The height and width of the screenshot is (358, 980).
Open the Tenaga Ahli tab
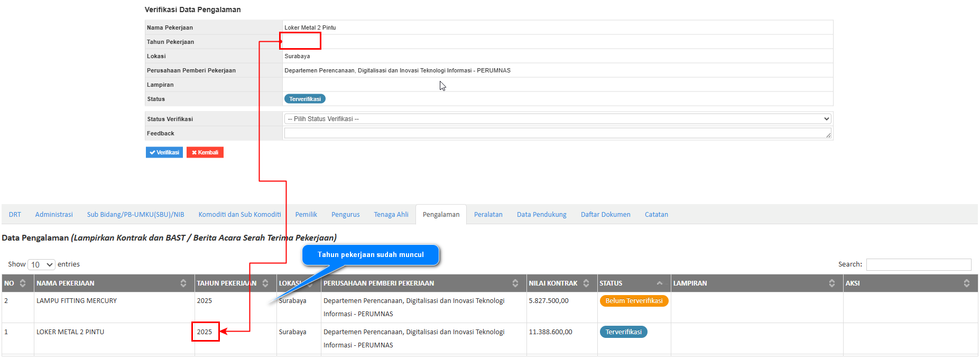coord(391,215)
